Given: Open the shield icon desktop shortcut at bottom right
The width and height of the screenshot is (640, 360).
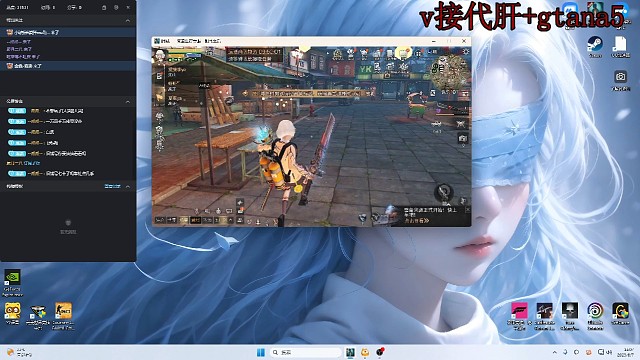Looking at the screenshot, I should pos(620,314).
